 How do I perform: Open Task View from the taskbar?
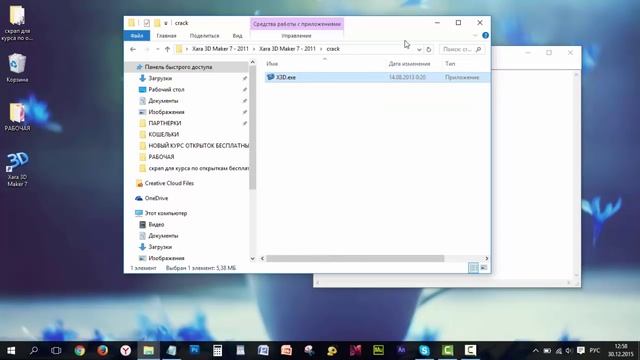[x=56, y=350]
